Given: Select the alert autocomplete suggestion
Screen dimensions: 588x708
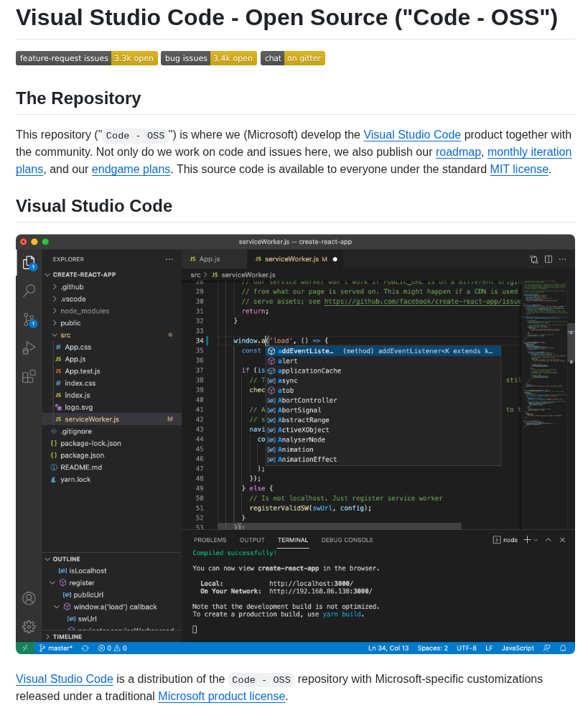Looking at the screenshot, I should 383,361.
